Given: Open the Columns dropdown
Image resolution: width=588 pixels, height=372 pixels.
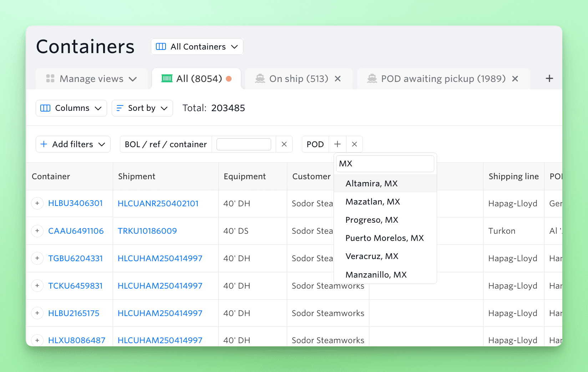Looking at the screenshot, I should [71, 108].
